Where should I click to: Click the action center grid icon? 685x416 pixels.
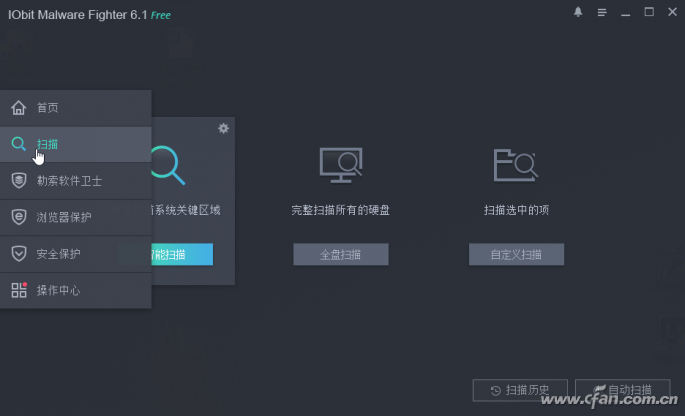point(19,290)
